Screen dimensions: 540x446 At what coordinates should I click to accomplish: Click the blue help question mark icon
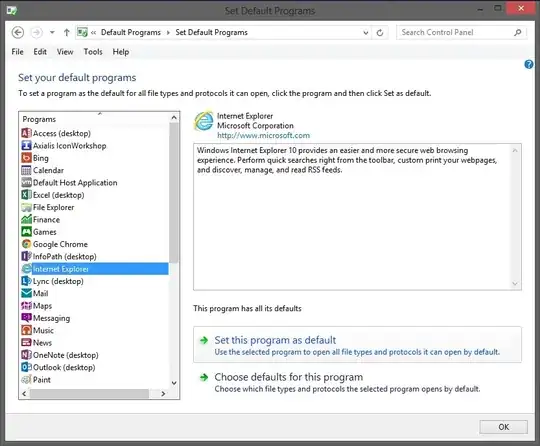coord(529,64)
